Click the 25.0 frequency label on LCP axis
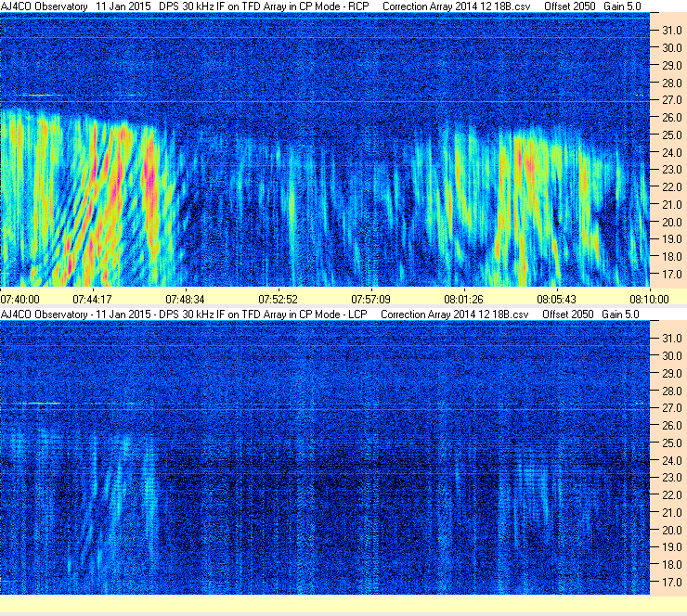 click(671, 443)
